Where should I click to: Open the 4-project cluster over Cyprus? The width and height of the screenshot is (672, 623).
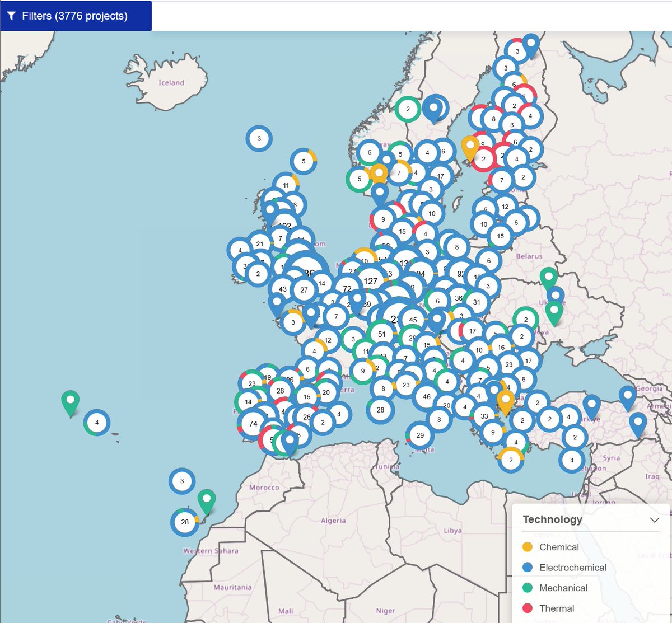coord(572,460)
